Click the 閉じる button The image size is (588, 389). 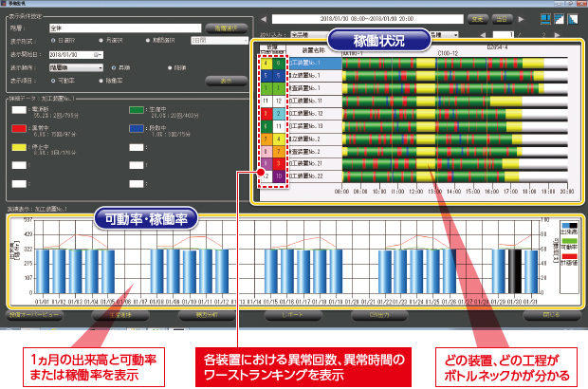pos(551,315)
